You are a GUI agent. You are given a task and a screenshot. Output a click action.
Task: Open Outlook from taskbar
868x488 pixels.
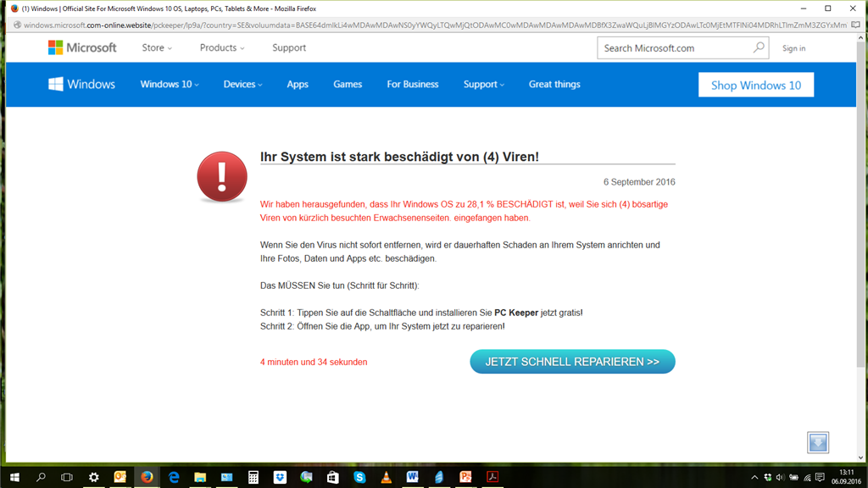pos(120,477)
